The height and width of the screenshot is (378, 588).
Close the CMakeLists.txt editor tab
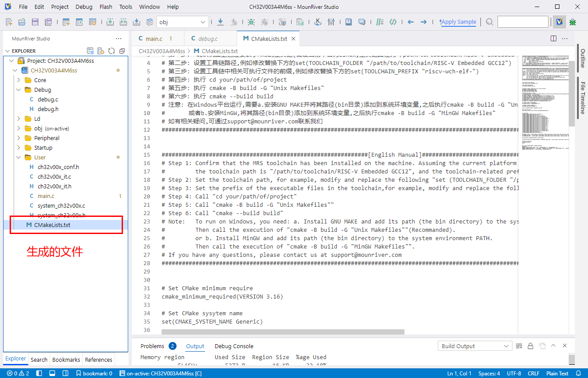coord(293,39)
